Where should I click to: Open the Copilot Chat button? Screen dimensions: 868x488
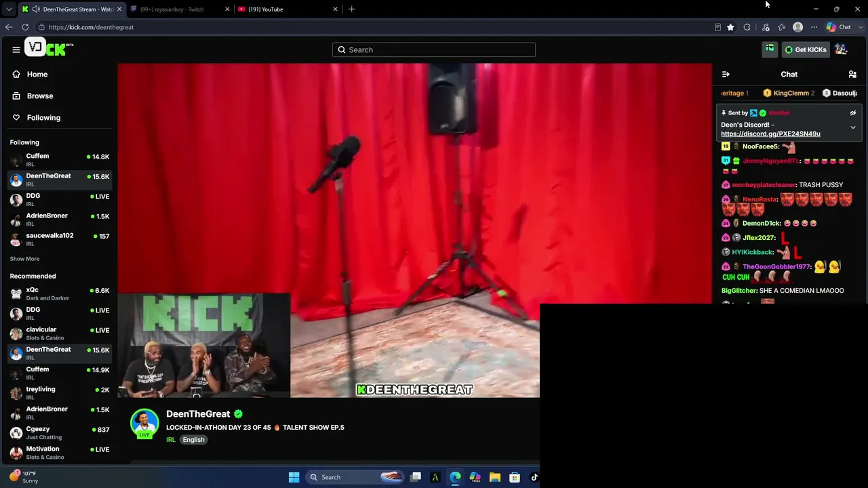pos(839,27)
